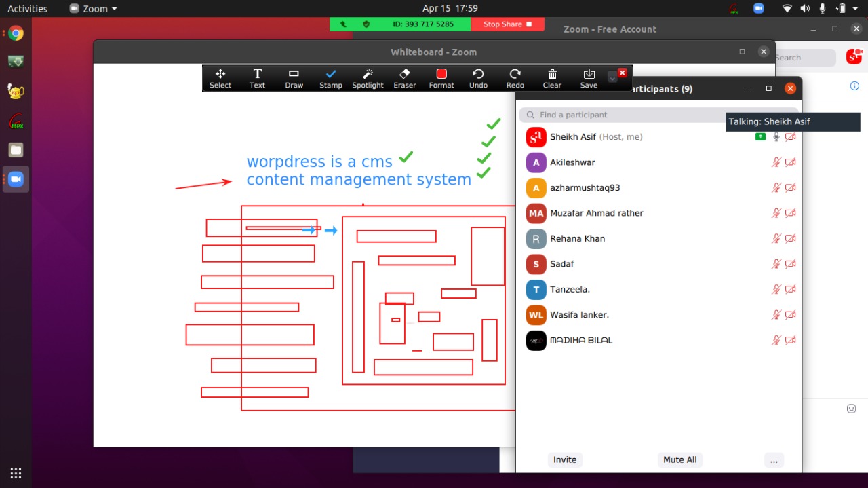The height and width of the screenshot is (488, 868).
Task: Click the green shield encryption icon
Action: (x=366, y=24)
